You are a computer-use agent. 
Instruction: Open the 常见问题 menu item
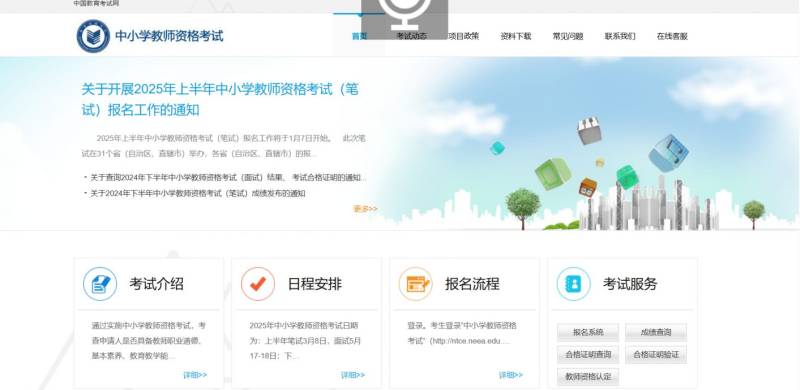coord(568,36)
